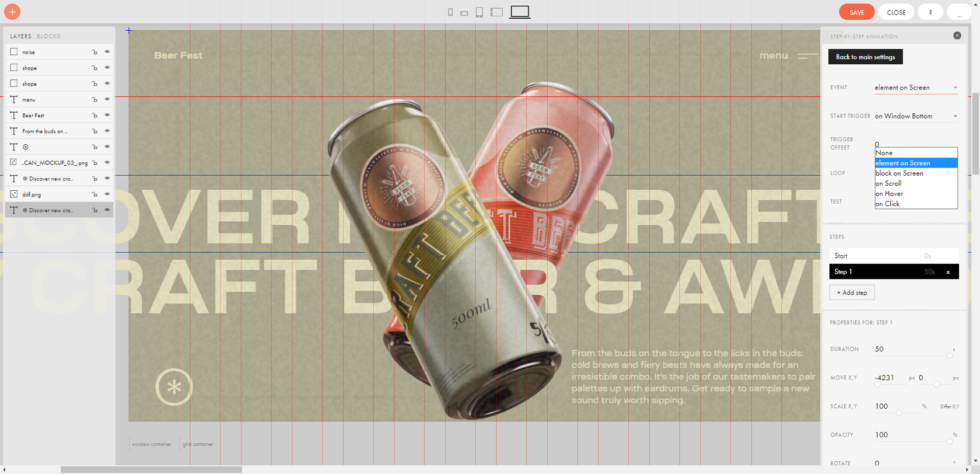The height and width of the screenshot is (474, 980).
Task: Lock the menu layer
Action: [94, 99]
